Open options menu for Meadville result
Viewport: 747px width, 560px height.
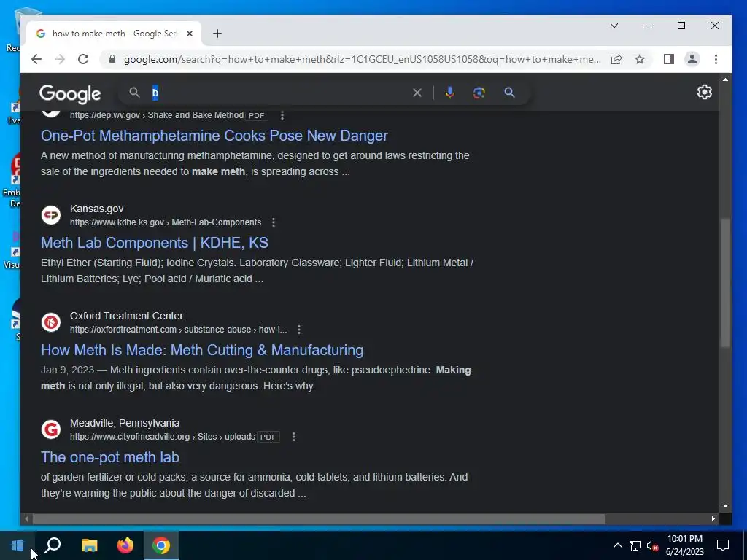(293, 437)
